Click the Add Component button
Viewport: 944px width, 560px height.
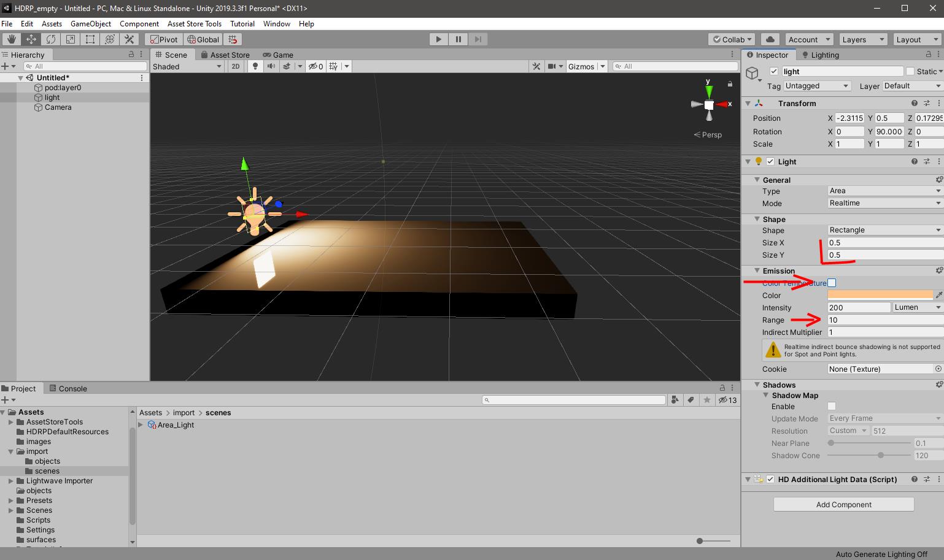843,504
